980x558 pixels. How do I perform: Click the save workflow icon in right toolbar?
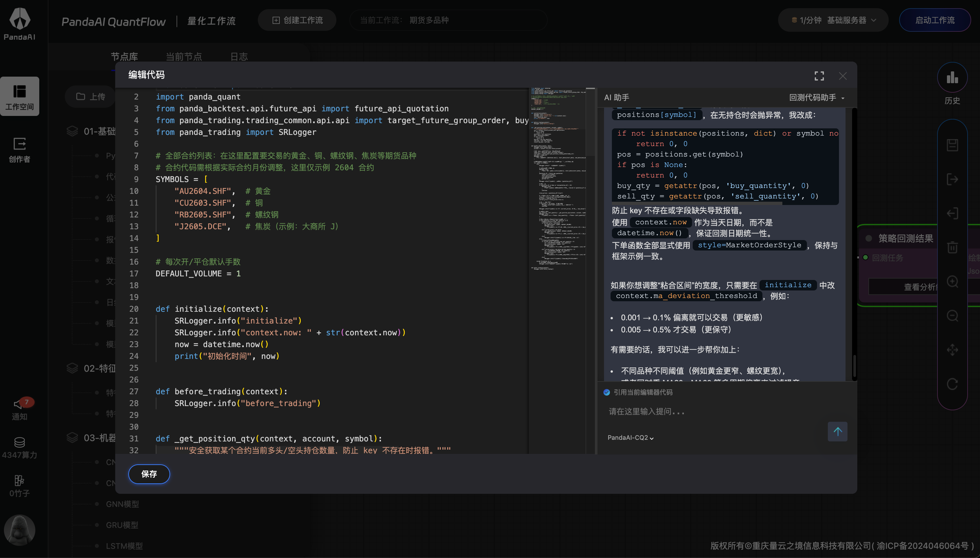(x=953, y=145)
